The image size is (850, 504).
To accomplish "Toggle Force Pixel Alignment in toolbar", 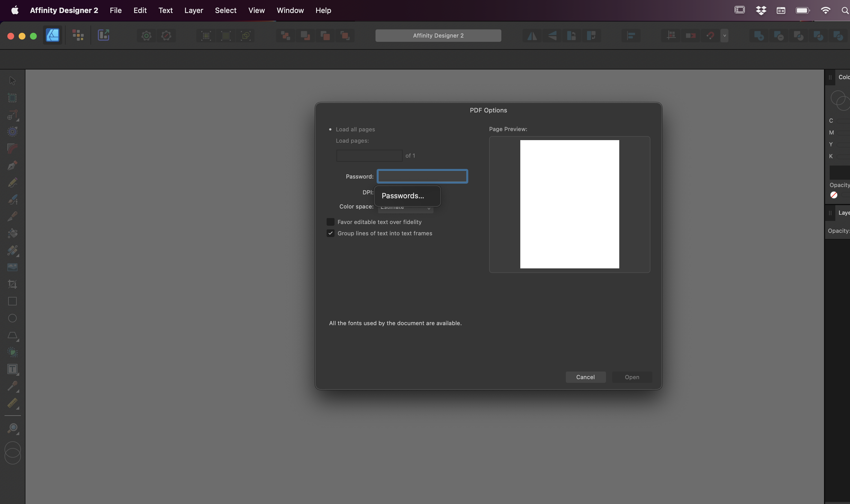I will tap(671, 36).
